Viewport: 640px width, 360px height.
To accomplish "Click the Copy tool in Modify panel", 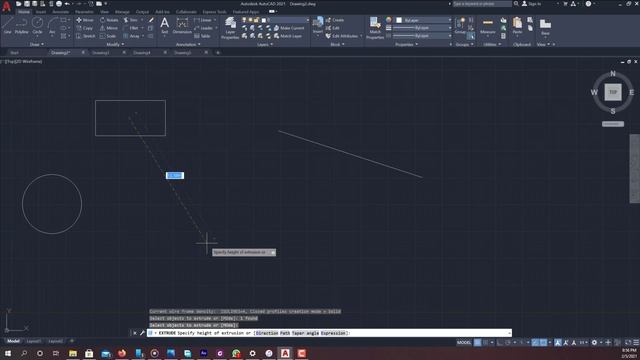I will (x=85, y=28).
